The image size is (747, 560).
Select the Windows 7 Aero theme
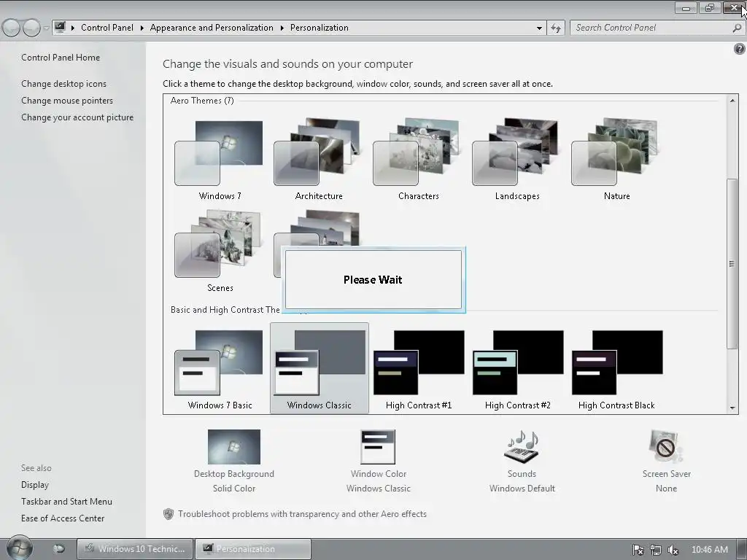pyautogui.click(x=219, y=159)
